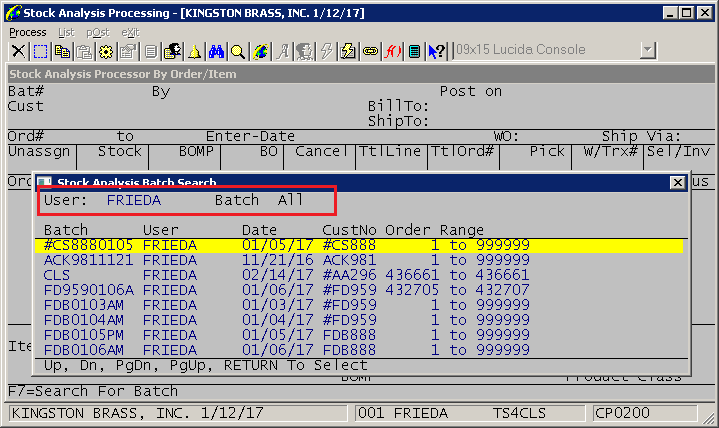Open the teal calculator icon
Viewport: 719px width, 428px height.
click(x=414, y=51)
